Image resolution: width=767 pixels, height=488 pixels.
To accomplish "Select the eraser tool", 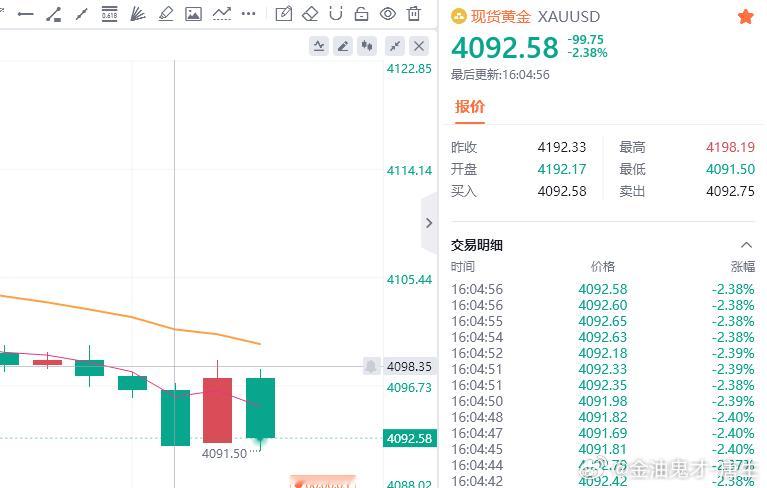I will coord(310,14).
